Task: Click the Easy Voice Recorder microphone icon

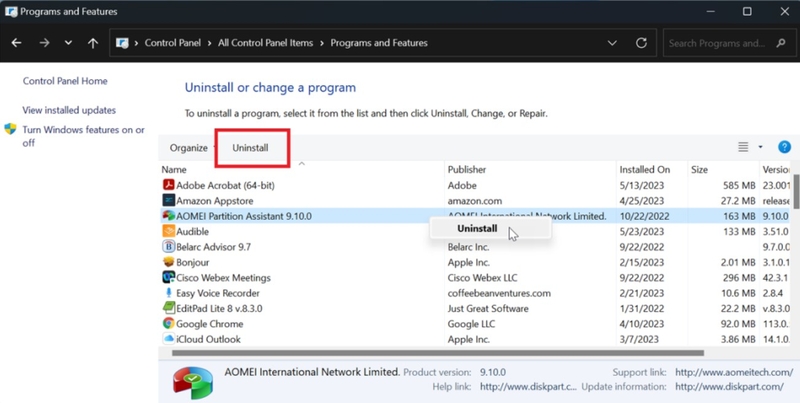Action: click(x=168, y=293)
